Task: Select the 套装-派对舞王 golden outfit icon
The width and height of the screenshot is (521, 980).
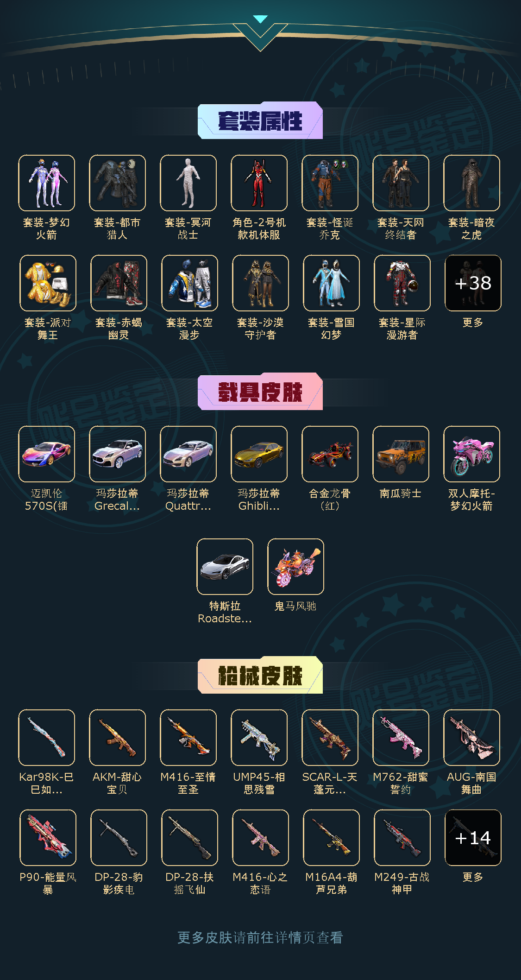Action: click(48, 283)
